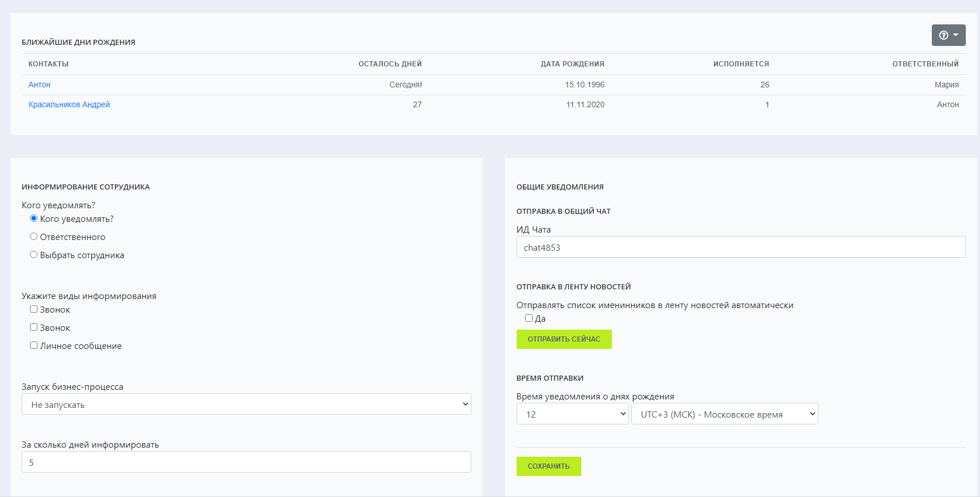Screen dimensions: 980x497
Task: Click the 'Сохранить' button
Action: coord(548,466)
